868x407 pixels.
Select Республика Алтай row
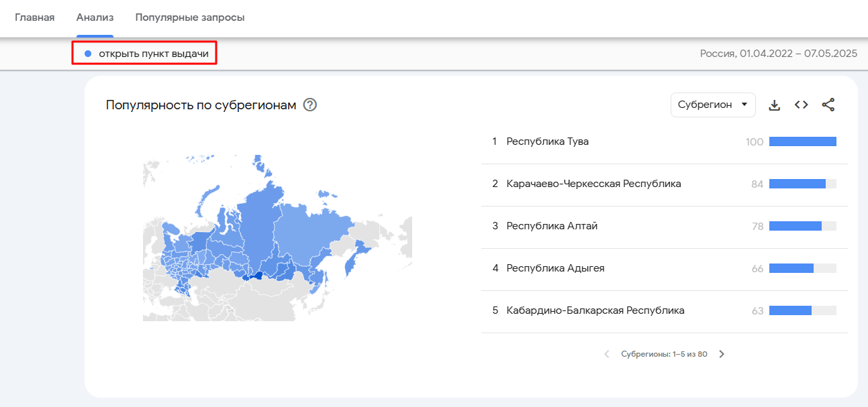(x=665, y=226)
